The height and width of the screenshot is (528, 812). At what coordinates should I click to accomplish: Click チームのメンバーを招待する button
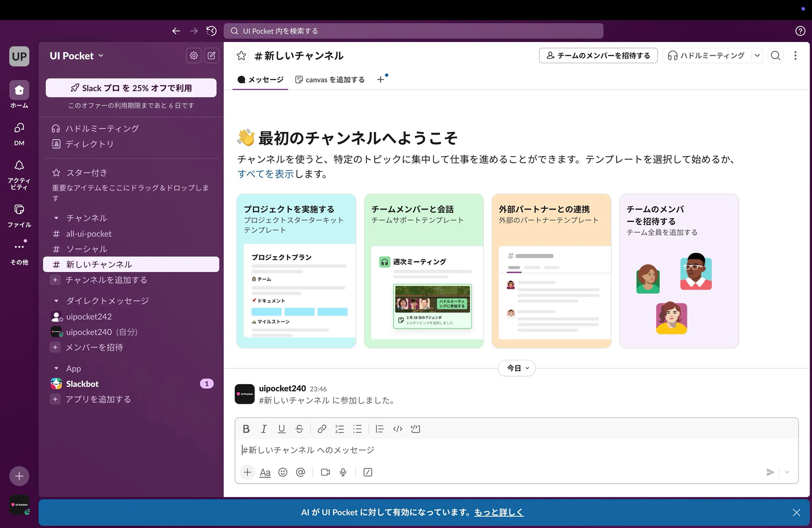pyautogui.click(x=598, y=55)
